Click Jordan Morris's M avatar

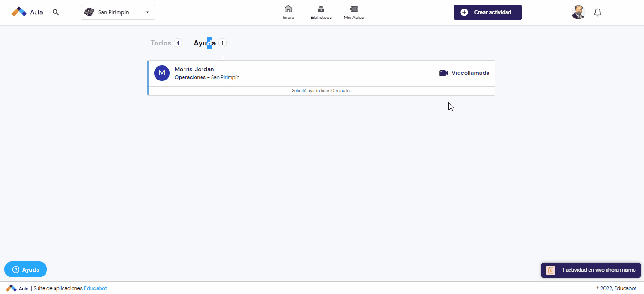pos(162,73)
